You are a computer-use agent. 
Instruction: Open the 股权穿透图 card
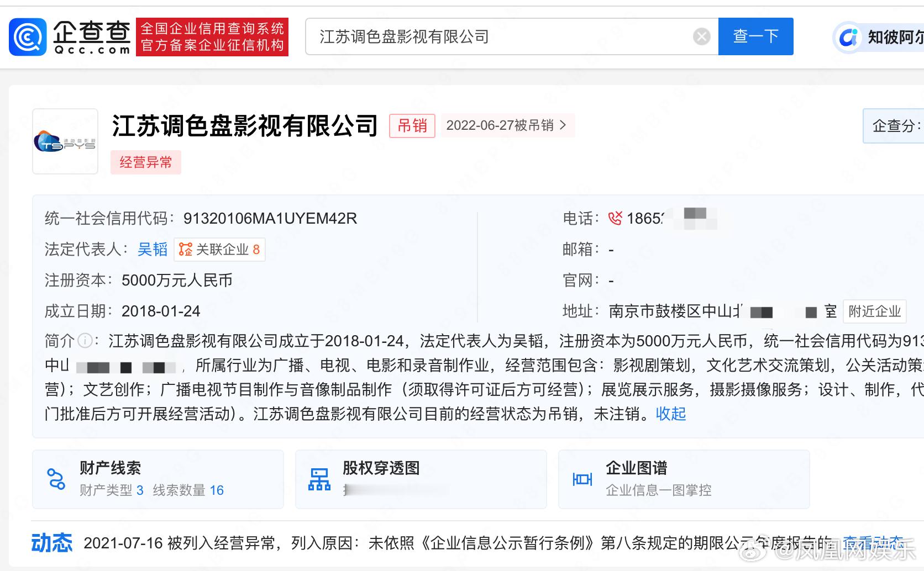[x=421, y=479]
